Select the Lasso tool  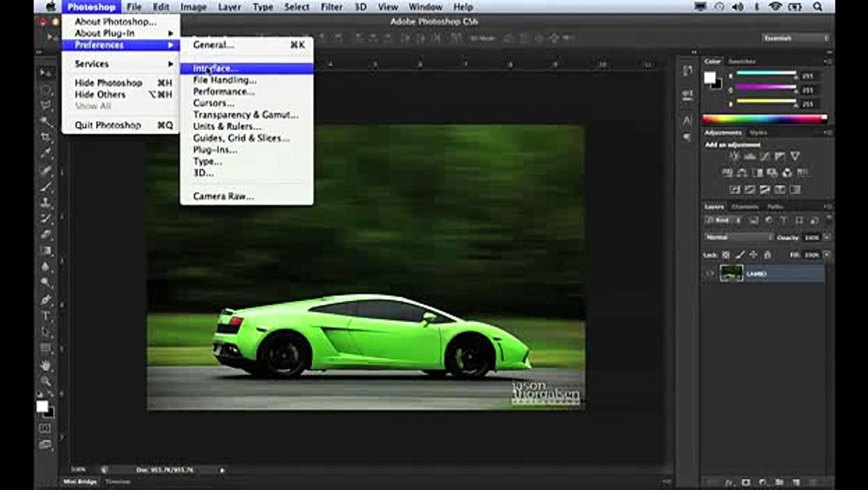point(46,105)
